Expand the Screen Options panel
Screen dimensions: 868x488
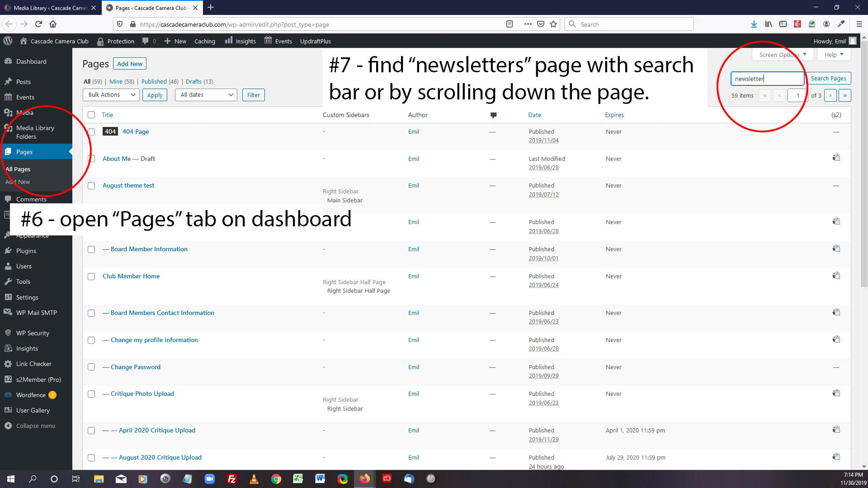coord(783,55)
